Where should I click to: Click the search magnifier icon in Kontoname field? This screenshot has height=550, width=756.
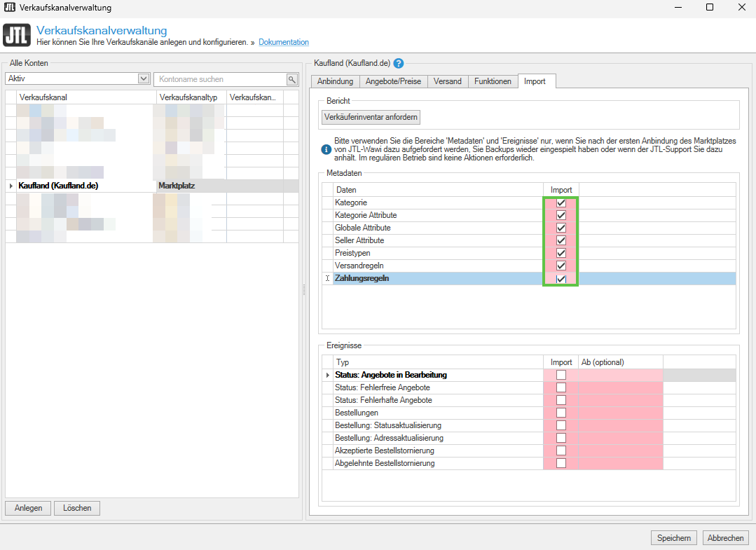point(292,79)
